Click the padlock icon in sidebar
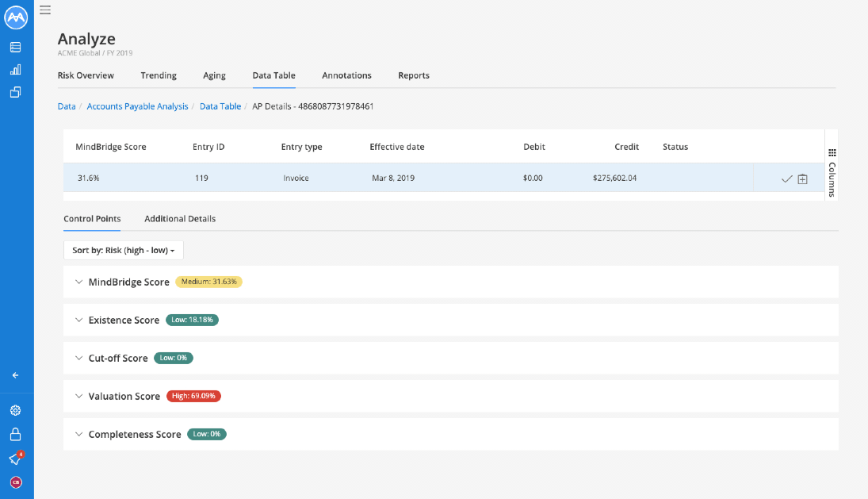 (16, 435)
